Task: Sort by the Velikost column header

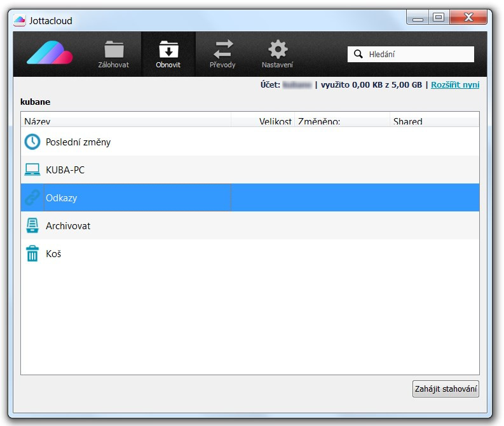Action: pos(262,120)
